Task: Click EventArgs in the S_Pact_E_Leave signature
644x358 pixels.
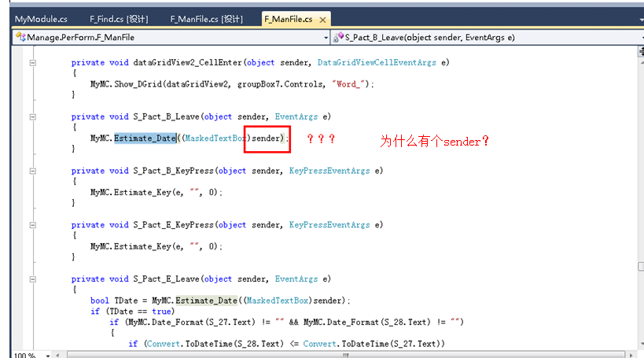Action: (296, 279)
